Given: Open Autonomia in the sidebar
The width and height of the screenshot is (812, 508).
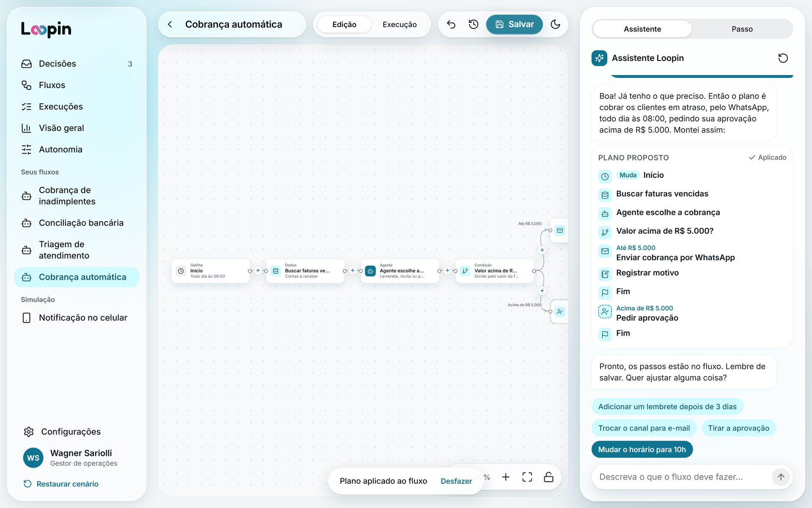Looking at the screenshot, I should click(x=77, y=149).
